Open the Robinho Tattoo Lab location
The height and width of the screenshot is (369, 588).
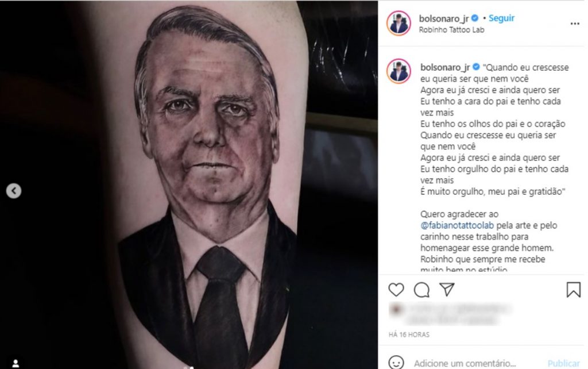click(x=451, y=30)
